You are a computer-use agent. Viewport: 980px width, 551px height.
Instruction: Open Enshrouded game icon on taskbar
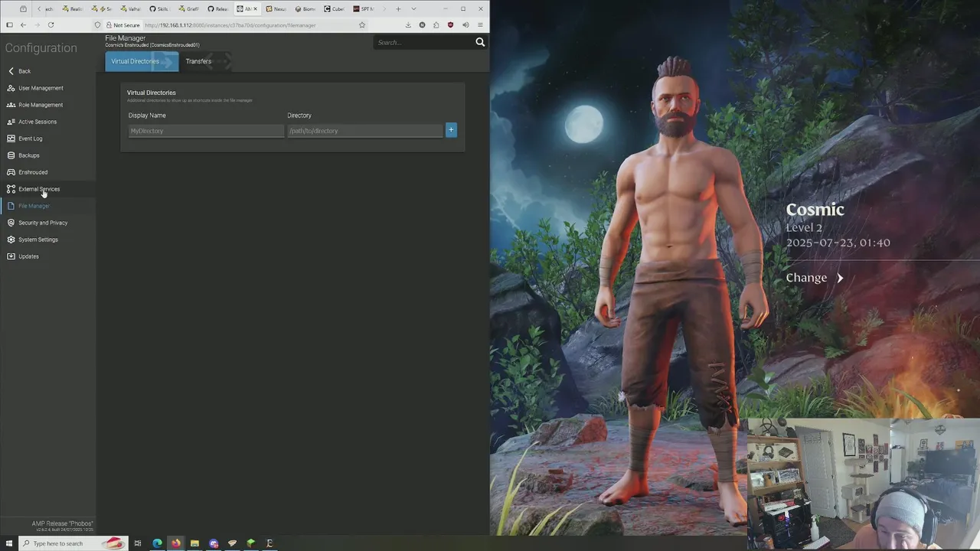[x=269, y=543]
